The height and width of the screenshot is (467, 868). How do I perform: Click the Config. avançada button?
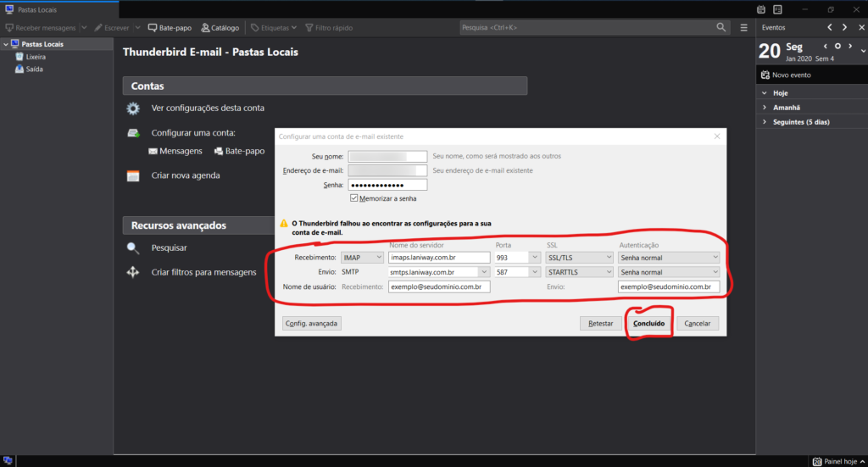tap(312, 323)
